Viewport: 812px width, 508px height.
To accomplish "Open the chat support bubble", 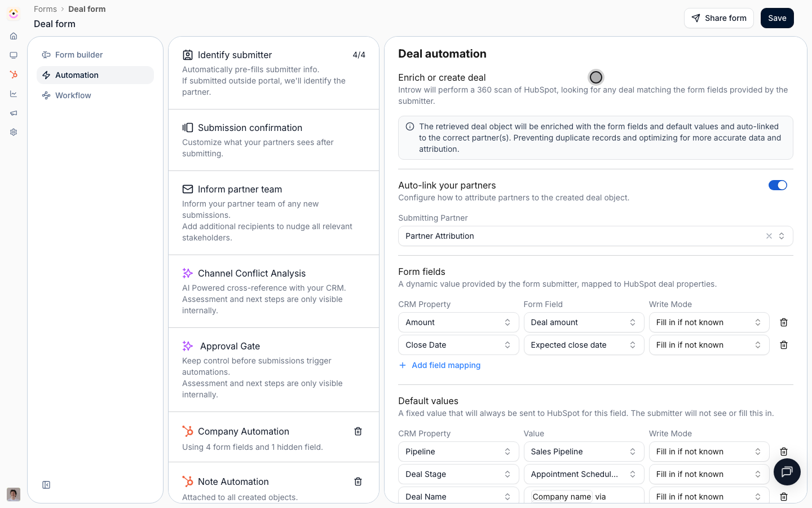I will [787, 472].
